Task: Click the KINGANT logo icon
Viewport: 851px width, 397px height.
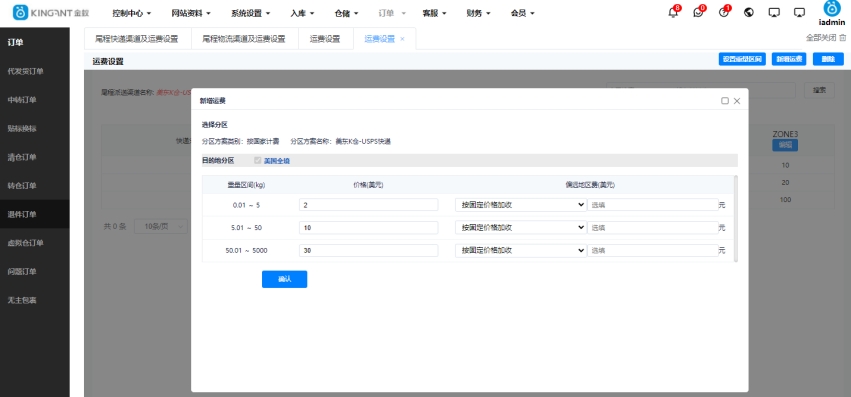Action: (x=20, y=13)
